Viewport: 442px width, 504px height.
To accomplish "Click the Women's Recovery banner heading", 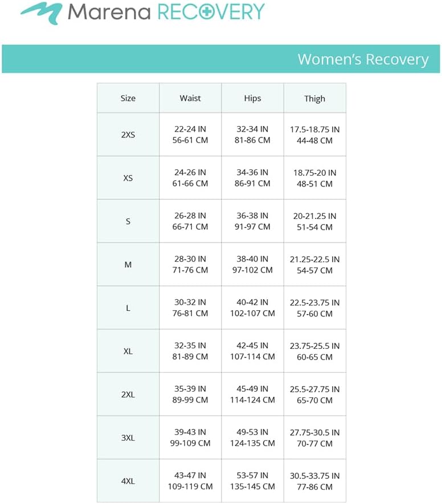I will [363, 59].
